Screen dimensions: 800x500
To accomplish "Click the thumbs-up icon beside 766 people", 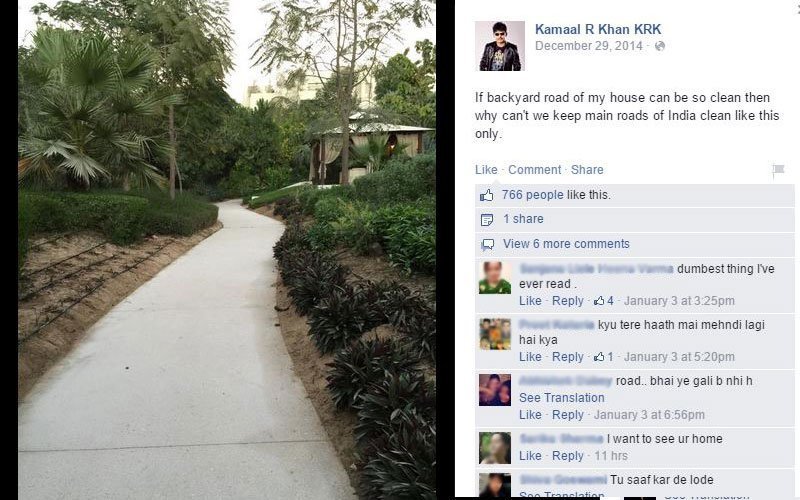I will pyautogui.click(x=486, y=195).
